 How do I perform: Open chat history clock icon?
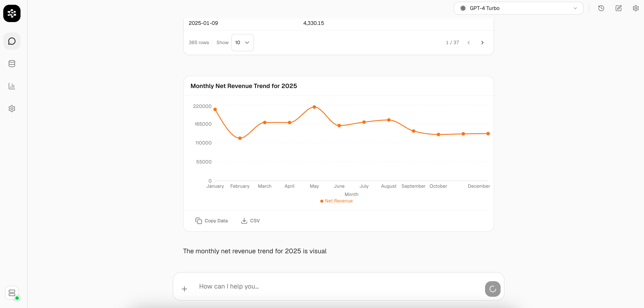tap(601, 8)
